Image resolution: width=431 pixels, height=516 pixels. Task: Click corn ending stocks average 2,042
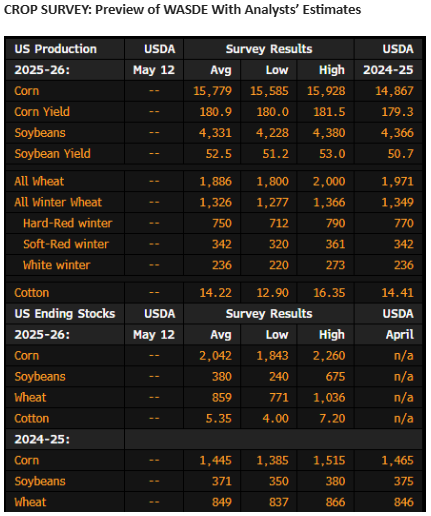coord(215,356)
